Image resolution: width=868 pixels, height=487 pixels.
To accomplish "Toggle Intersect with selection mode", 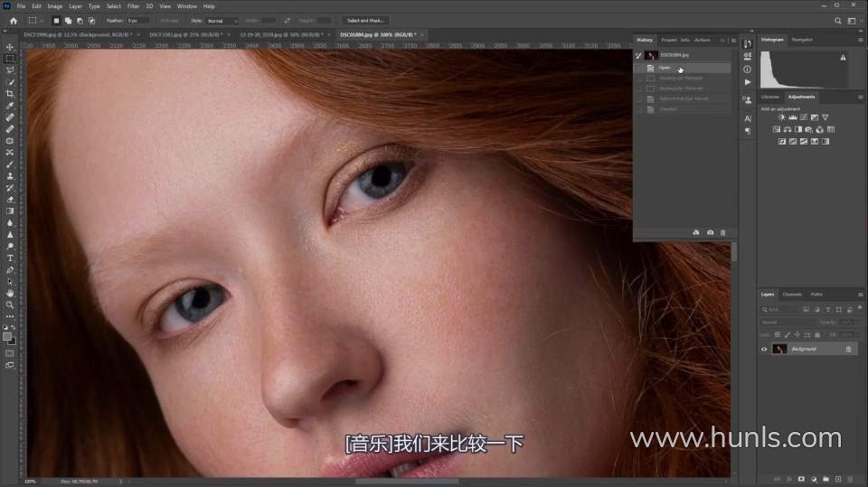I will [x=92, y=21].
